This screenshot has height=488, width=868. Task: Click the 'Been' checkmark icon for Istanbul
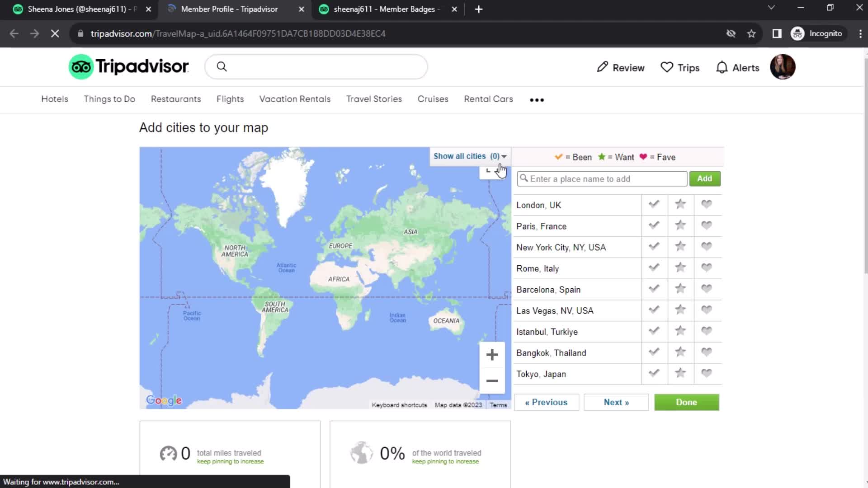[653, 331]
